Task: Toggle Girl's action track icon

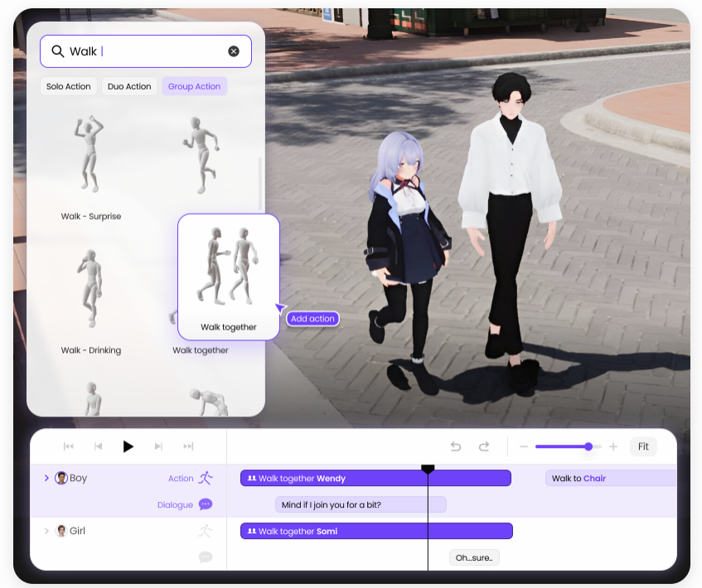Action: click(206, 531)
